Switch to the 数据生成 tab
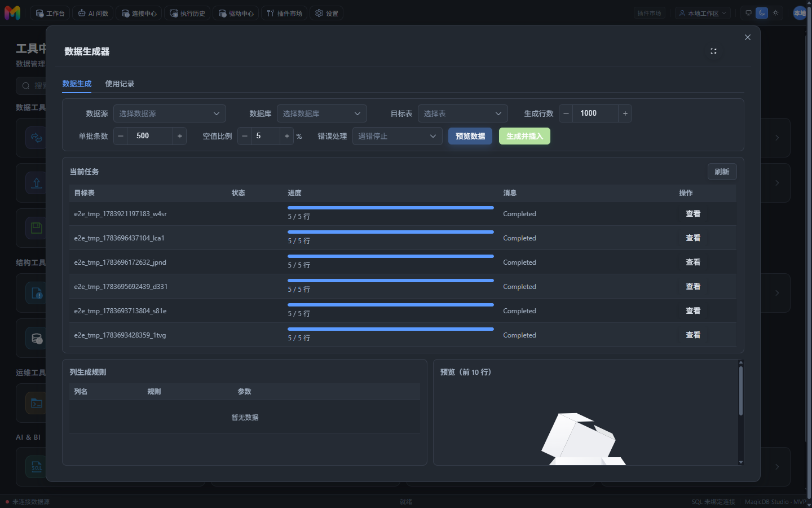 (77, 84)
